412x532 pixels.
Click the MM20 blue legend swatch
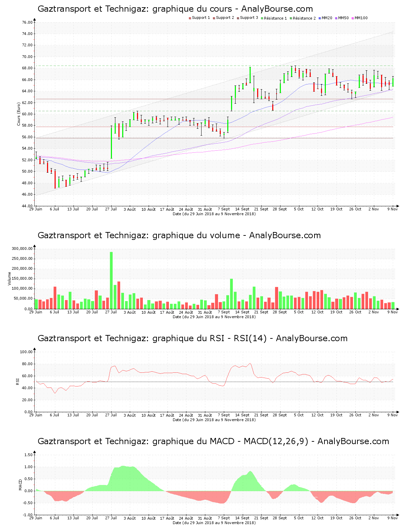click(x=320, y=18)
